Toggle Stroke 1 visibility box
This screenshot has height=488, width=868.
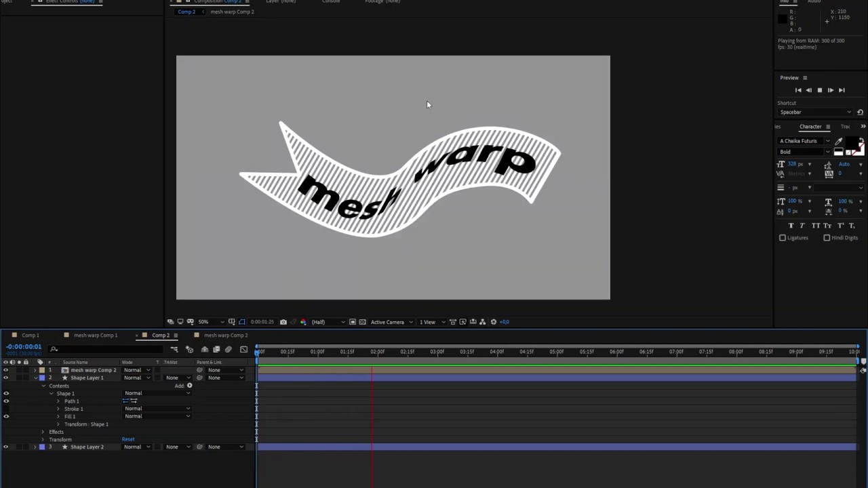click(6, 409)
